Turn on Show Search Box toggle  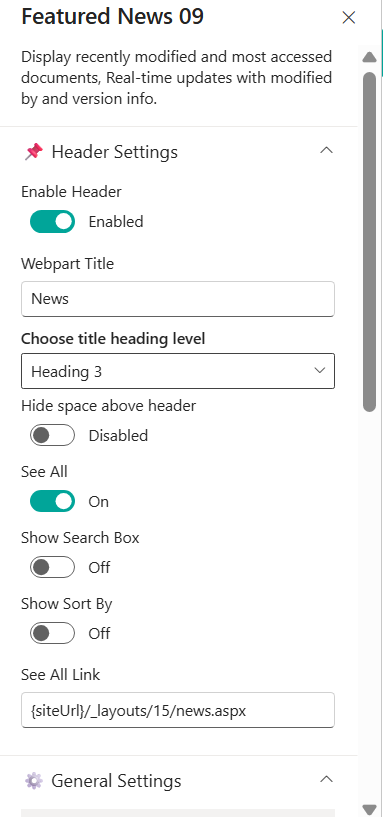click(x=52, y=567)
